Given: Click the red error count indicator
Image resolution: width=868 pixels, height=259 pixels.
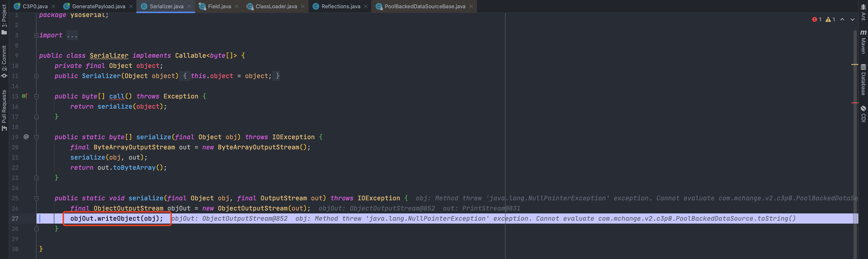Looking at the screenshot, I should 817,20.
